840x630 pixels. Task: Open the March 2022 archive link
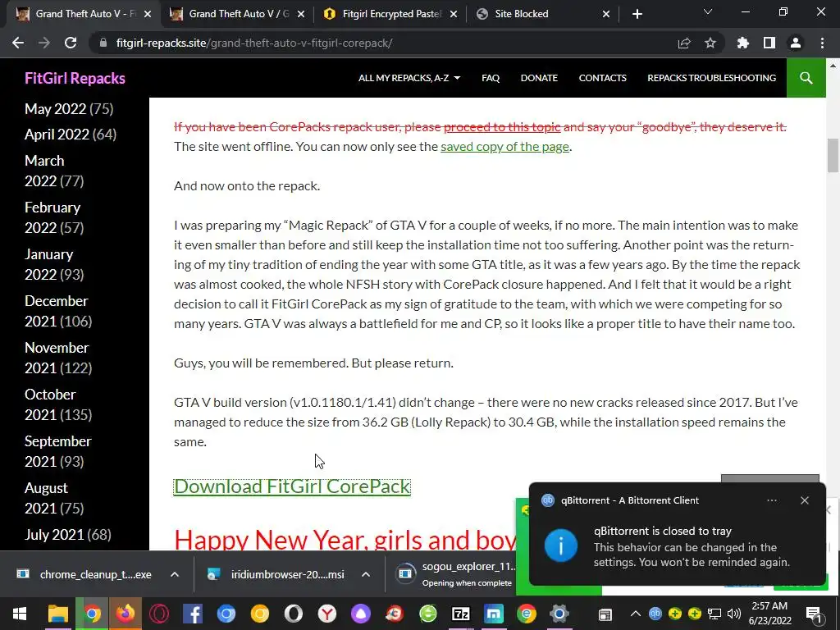(x=44, y=171)
